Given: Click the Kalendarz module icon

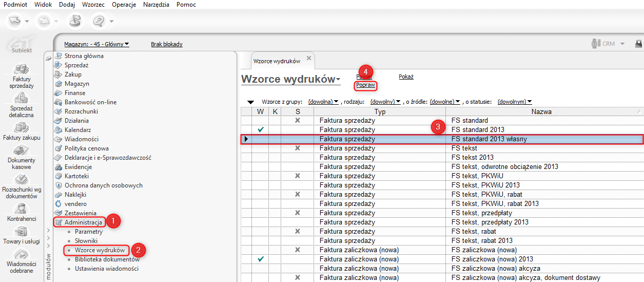Looking at the screenshot, I should click(58, 130).
